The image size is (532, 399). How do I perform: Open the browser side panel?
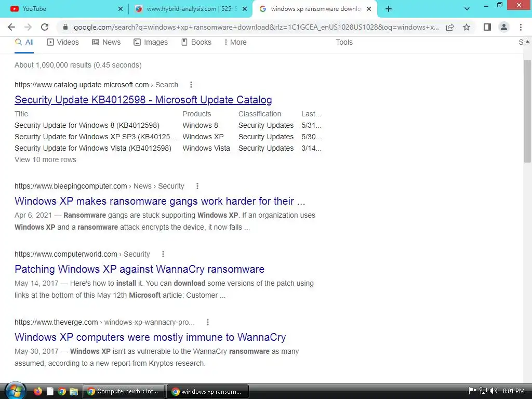coord(487,27)
